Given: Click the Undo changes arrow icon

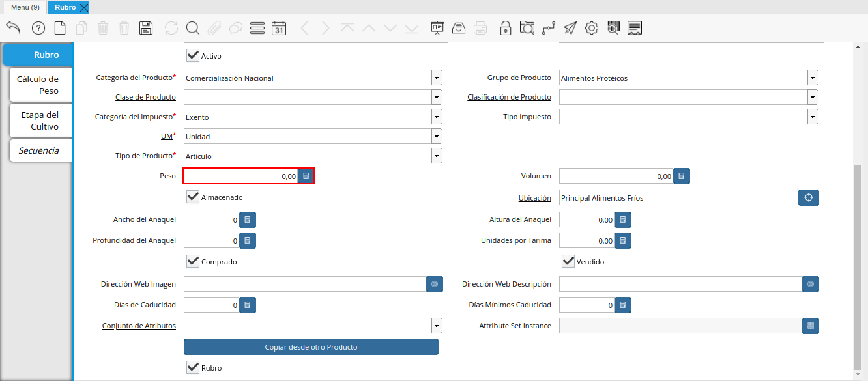Looking at the screenshot, I should click(x=14, y=28).
